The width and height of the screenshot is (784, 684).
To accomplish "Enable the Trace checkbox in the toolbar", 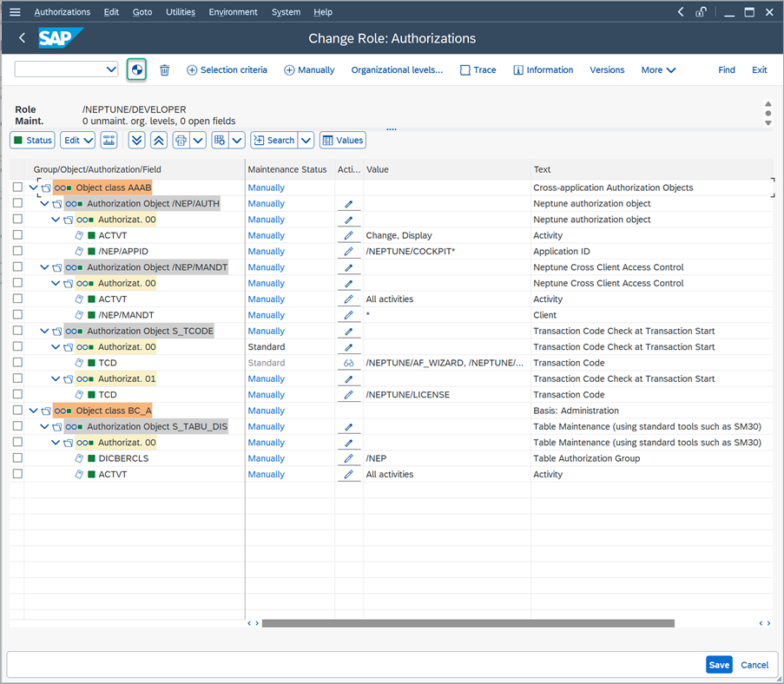I will click(x=465, y=69).
